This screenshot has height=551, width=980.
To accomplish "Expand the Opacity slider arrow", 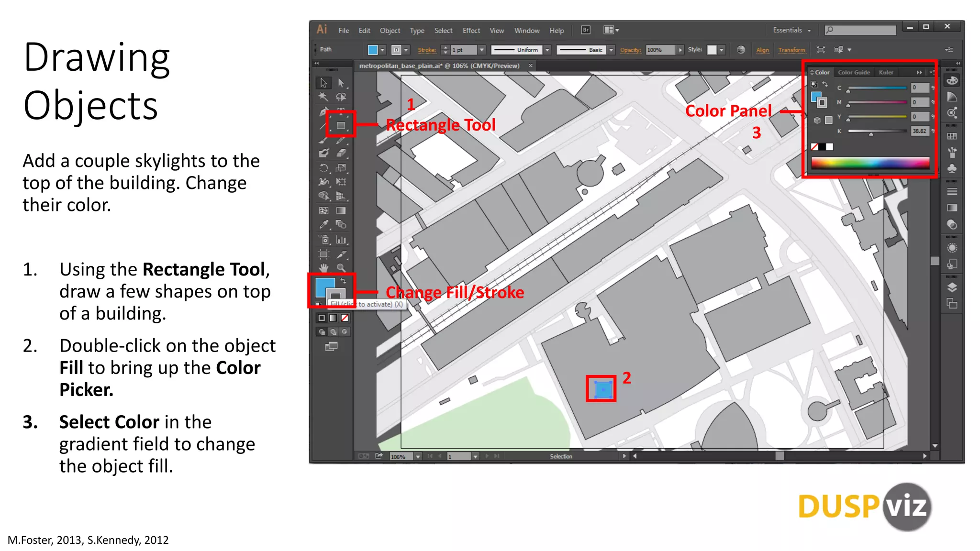I will (x=680, y=50).
